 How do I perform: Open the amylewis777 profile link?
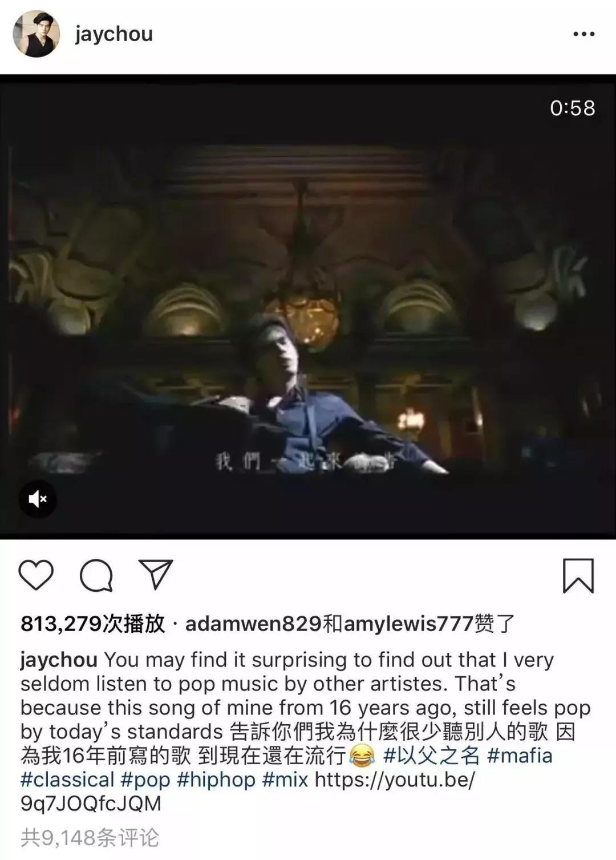click(408, 624)
